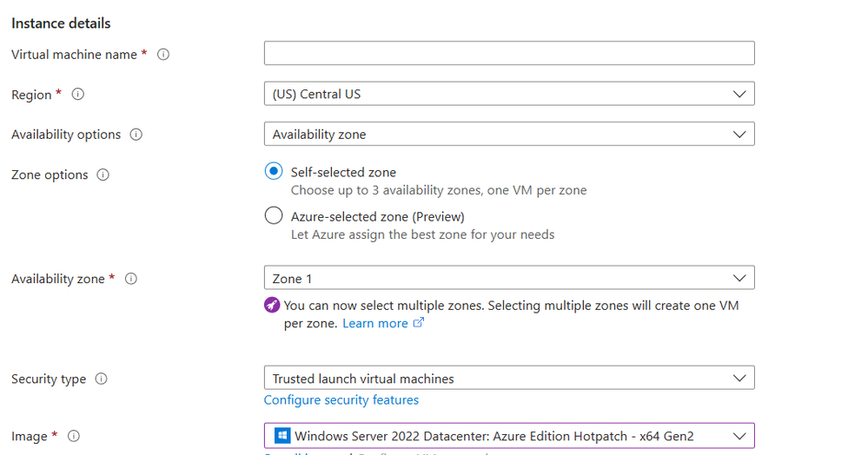This screenshot has height=455, width=868.
Task: Click Availability options info icon
Action: click(136, 135)
